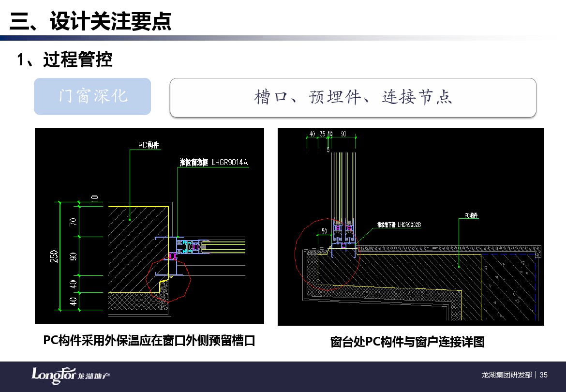Click the 50 dimension in right drawing
This screenshot has width=566, height=392.
click(324, 231)
